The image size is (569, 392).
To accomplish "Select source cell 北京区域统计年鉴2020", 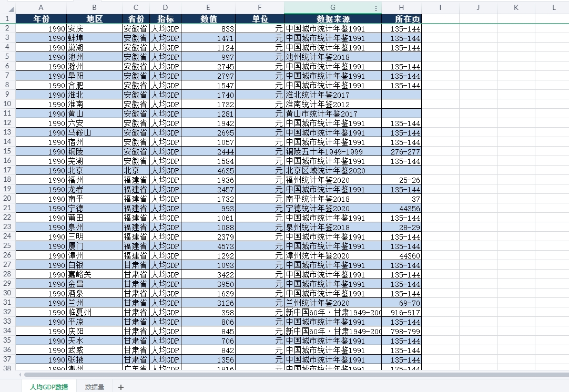I will click(333, 170).
